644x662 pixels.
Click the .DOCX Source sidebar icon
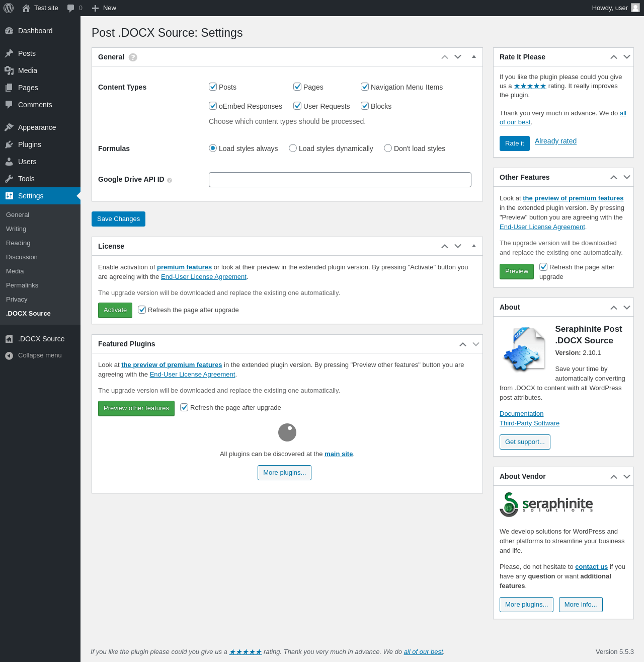[9, 339]
